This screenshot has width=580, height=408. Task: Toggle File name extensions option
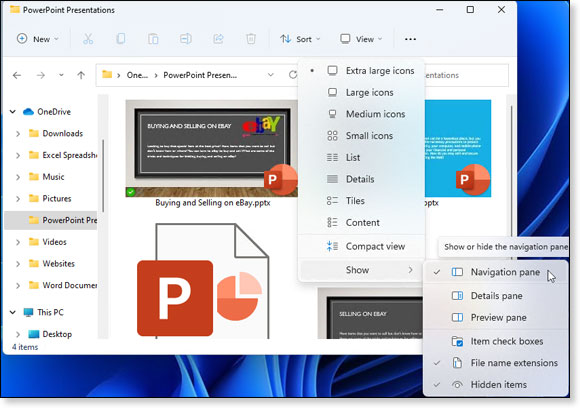[495, 363]
